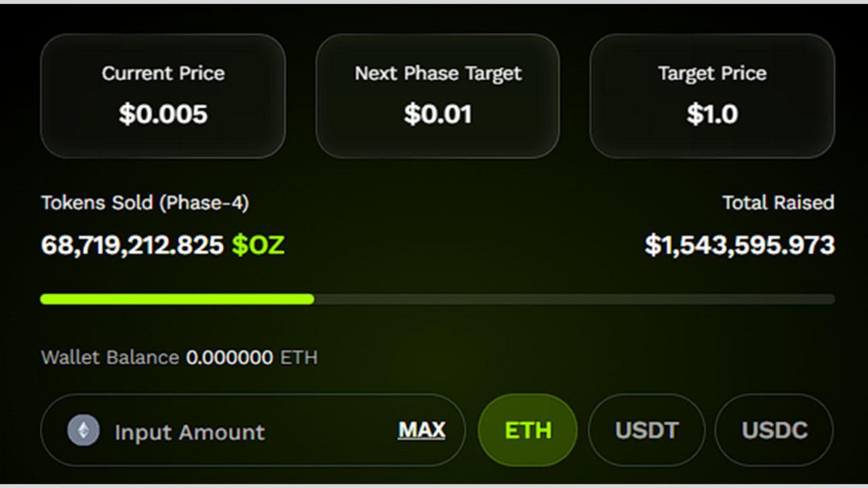Image resolution: width=868 pixels, height=488 pixels.
Task: Select the $0.01 next phase value
Action: click(x=438, y=114)
